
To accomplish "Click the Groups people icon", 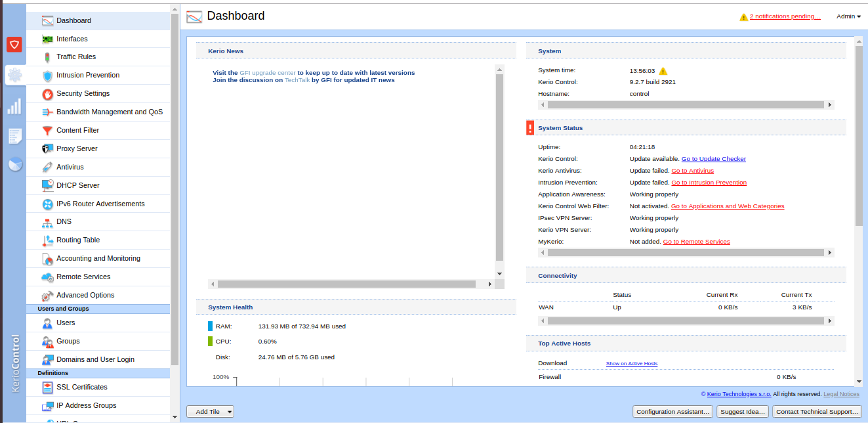I will [x=47, y=342].
